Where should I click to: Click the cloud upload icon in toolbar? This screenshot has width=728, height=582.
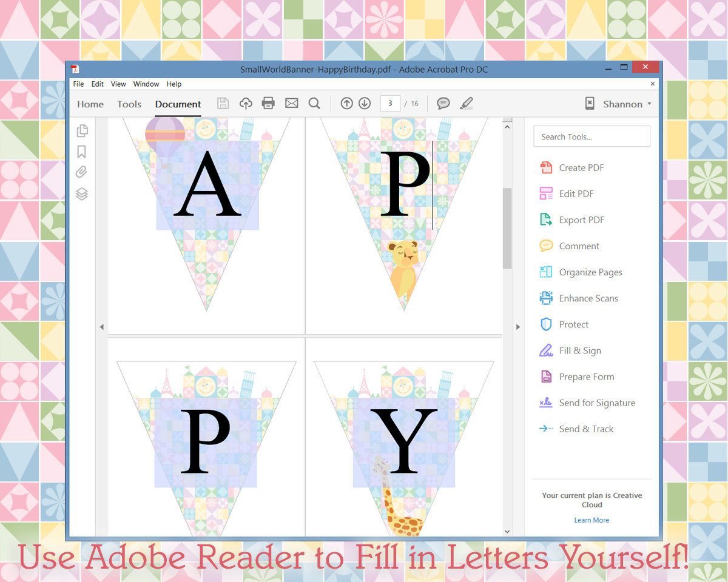246,104
